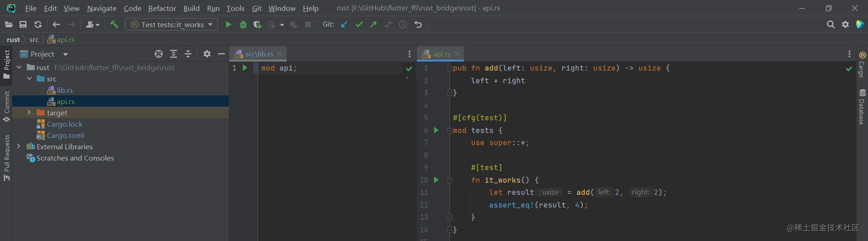Click the rust breadcrumb in navigation bar
The width and height of the screenshot is (868, 241).
(x=14, y=40)
